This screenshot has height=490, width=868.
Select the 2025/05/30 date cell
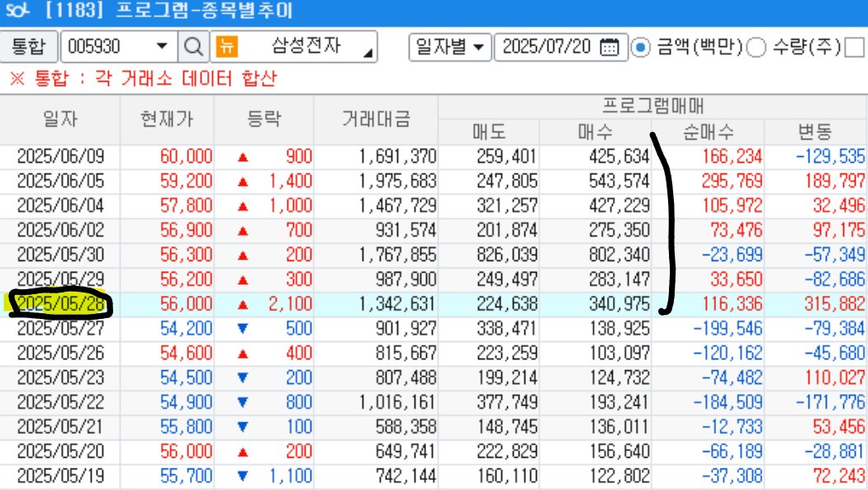click(x=60, y=255)
